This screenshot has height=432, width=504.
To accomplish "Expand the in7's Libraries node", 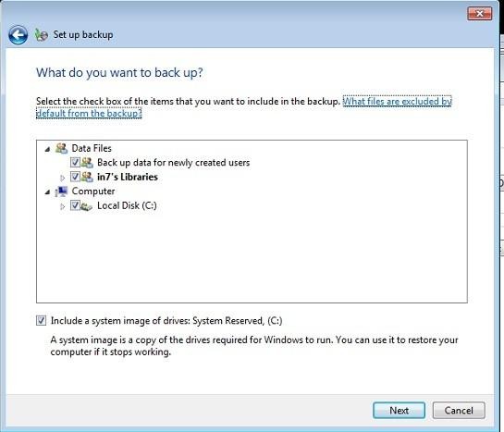I will [x=63, y=178].
